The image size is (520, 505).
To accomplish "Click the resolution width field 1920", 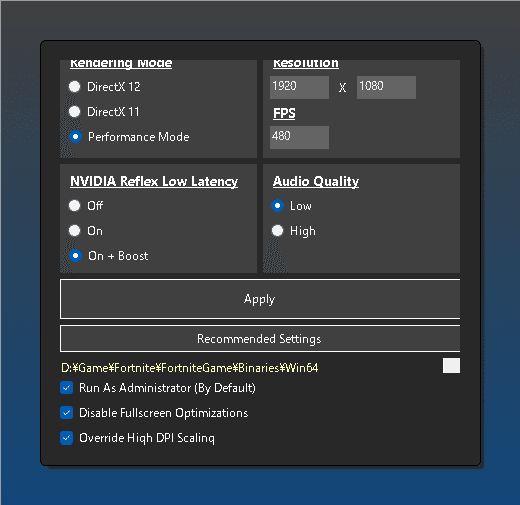I will click(x=299, y=87).
